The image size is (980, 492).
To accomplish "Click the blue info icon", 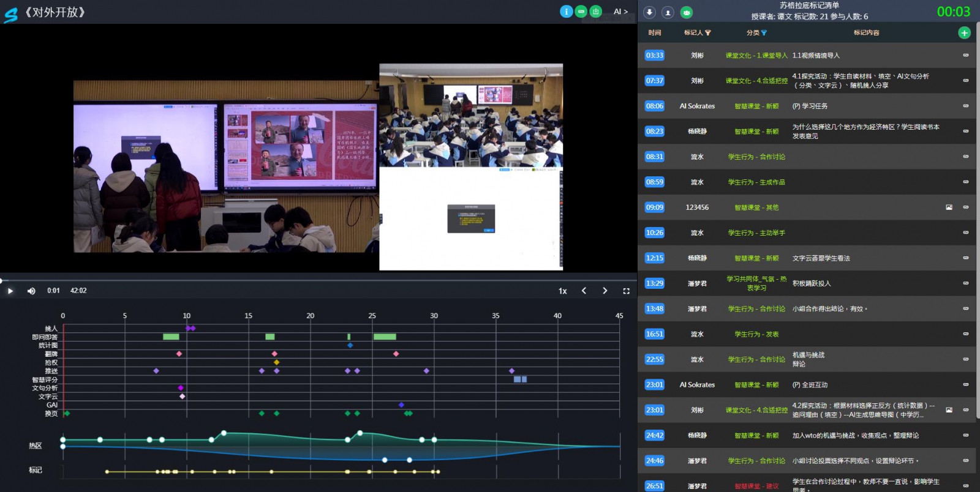I will (x=566, y=12).
